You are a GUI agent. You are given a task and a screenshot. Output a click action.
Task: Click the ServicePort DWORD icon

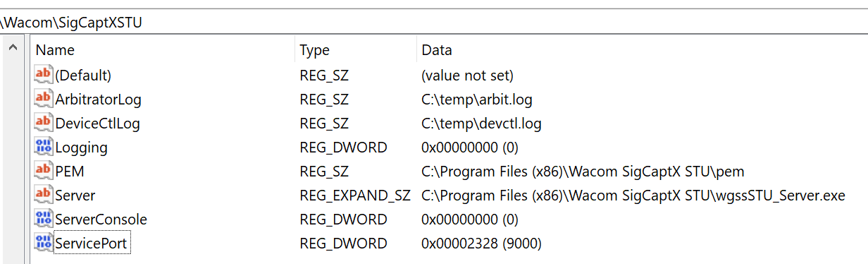click(44, 242)
